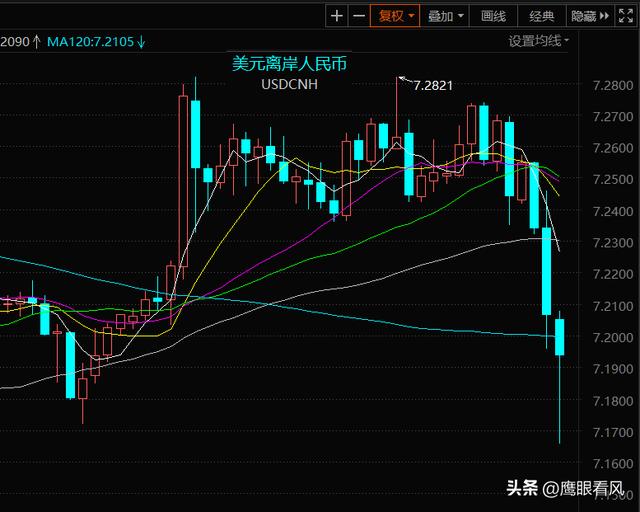Image resolution: width=640 pixels, height=512 pixels.
Task: Click the 隐藏 hide panel button
Action: point(590,16)
